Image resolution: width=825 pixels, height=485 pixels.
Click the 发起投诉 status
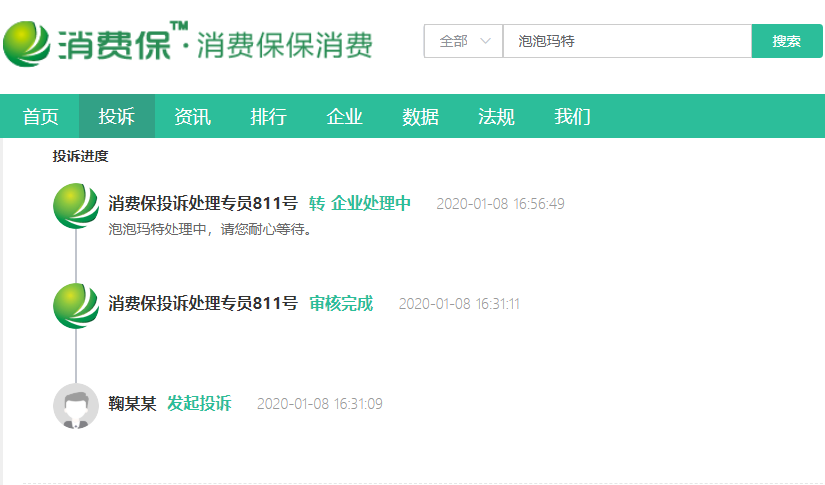point(199,403)
